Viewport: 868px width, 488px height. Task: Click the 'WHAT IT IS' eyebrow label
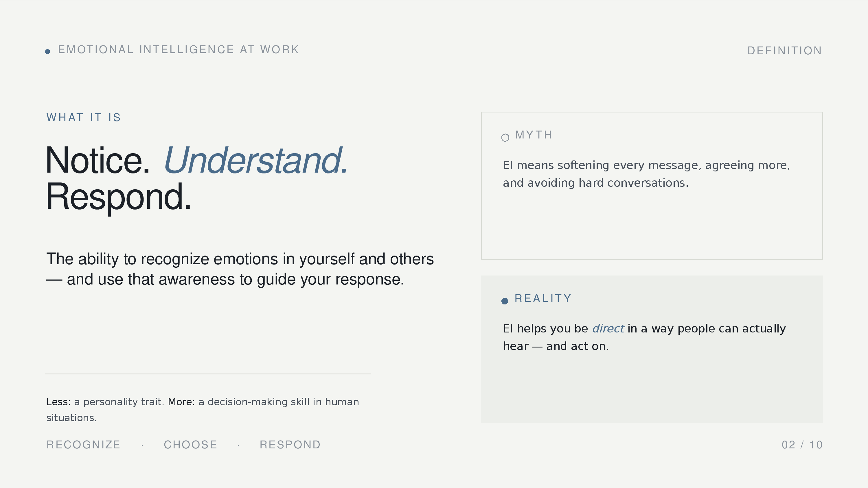pos(84,118)
